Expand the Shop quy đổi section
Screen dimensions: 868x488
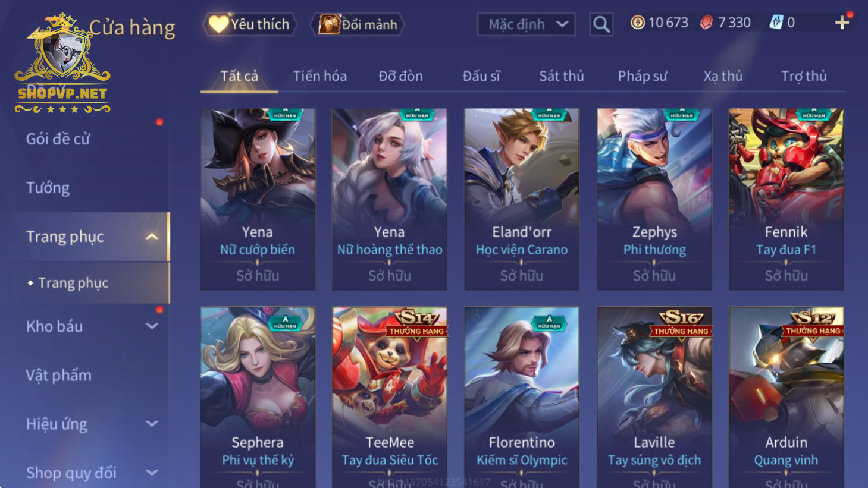click(x=152, y=473)
